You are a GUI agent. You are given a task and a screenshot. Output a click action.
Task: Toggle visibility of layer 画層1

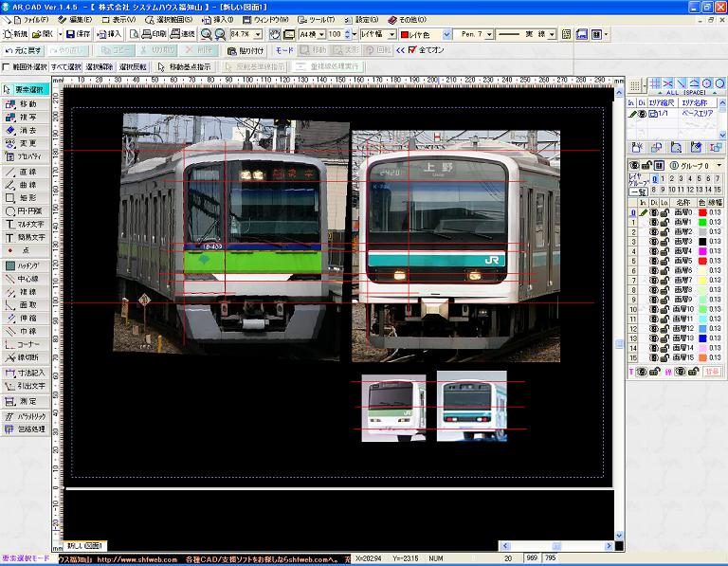click(x=654, y=222)
